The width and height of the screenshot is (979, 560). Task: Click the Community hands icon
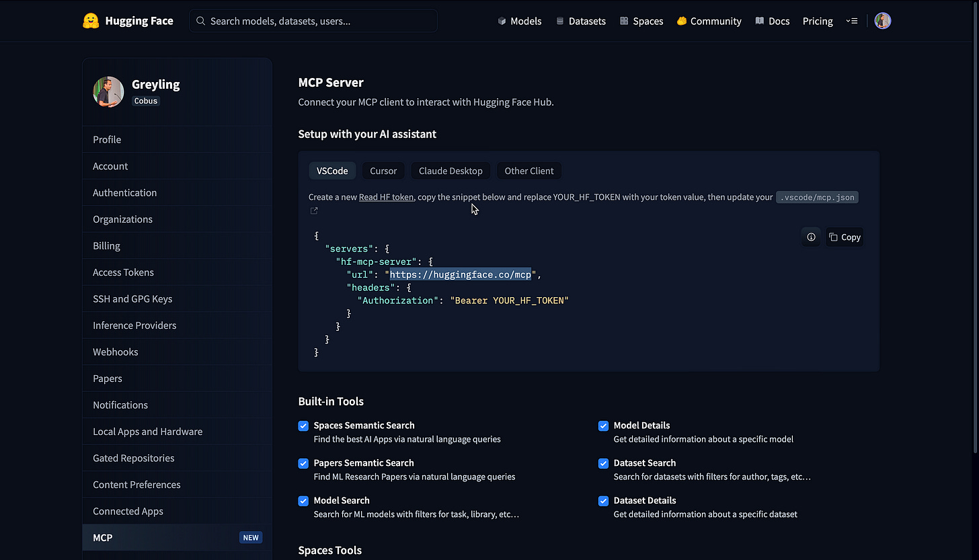pyautogui.click(x=682, y=21)
